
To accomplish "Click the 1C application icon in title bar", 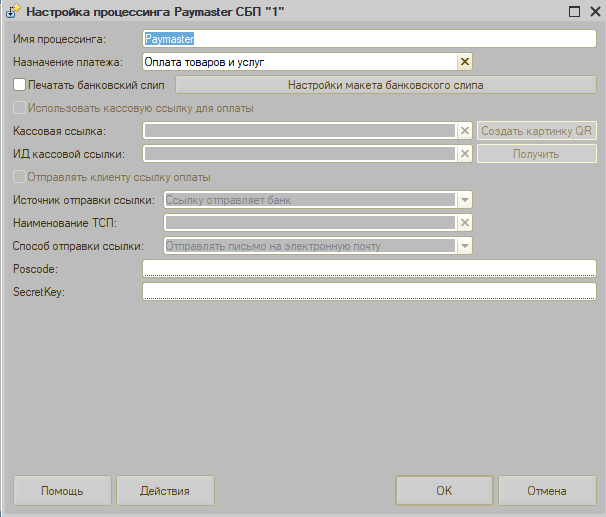I will click(12, 12).
